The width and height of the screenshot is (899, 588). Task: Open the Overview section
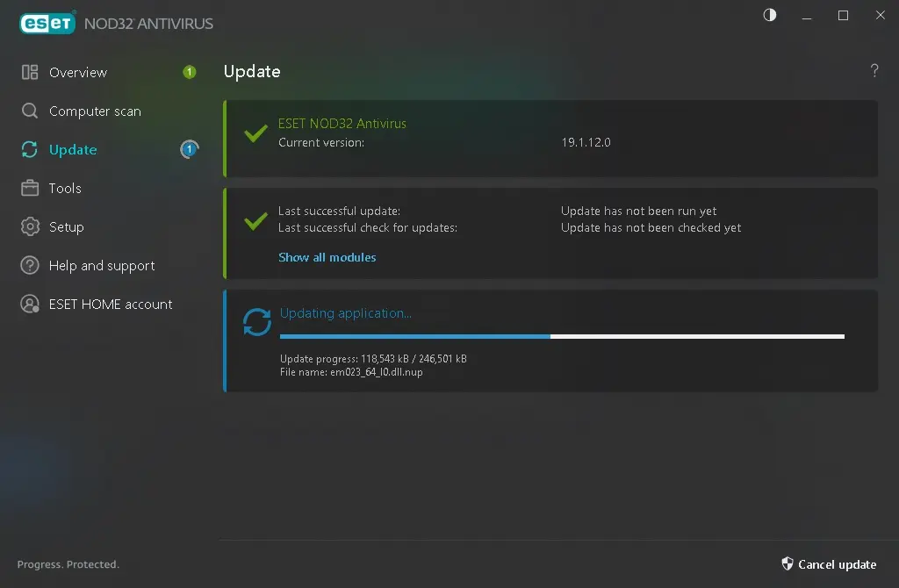coord(78,72)
